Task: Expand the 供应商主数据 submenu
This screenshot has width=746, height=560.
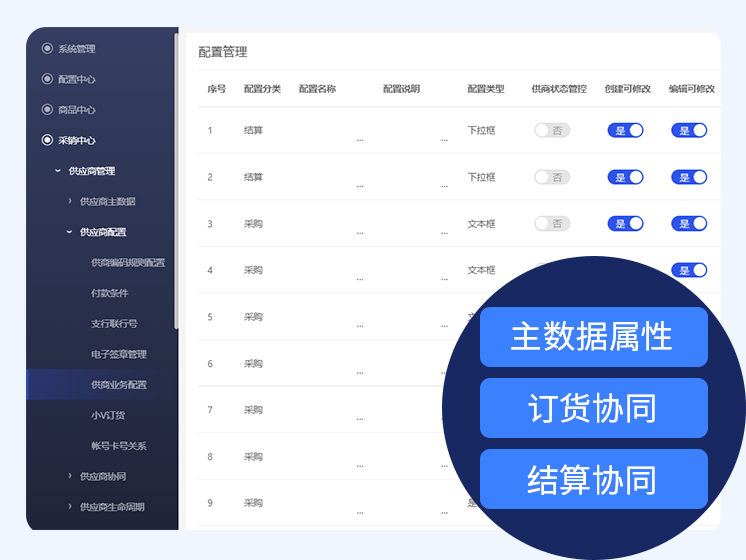Action: 70,202
